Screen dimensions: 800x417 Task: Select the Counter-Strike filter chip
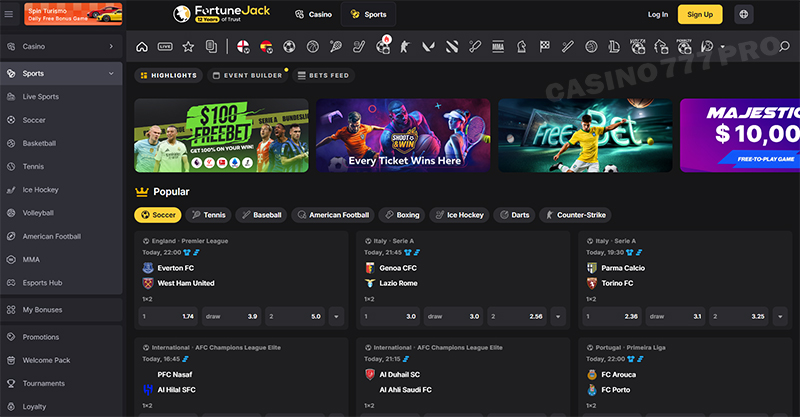tap(575, 215)
